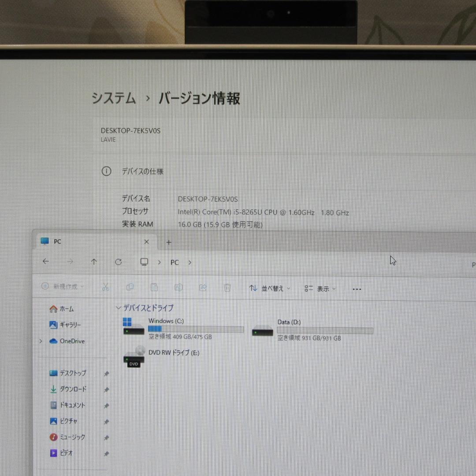Click the Paste icon in the toolbar
The image size is (476, 476).
pos(154,288)
